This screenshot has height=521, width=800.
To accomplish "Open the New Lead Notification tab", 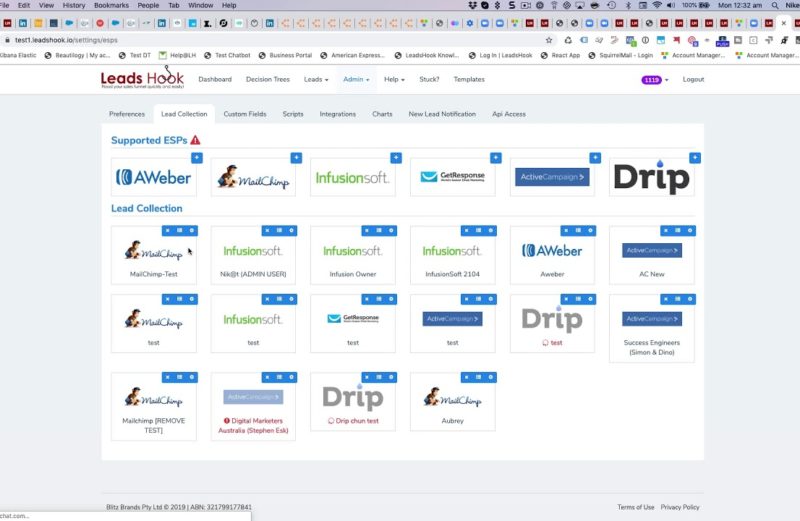I will (442, 114).
